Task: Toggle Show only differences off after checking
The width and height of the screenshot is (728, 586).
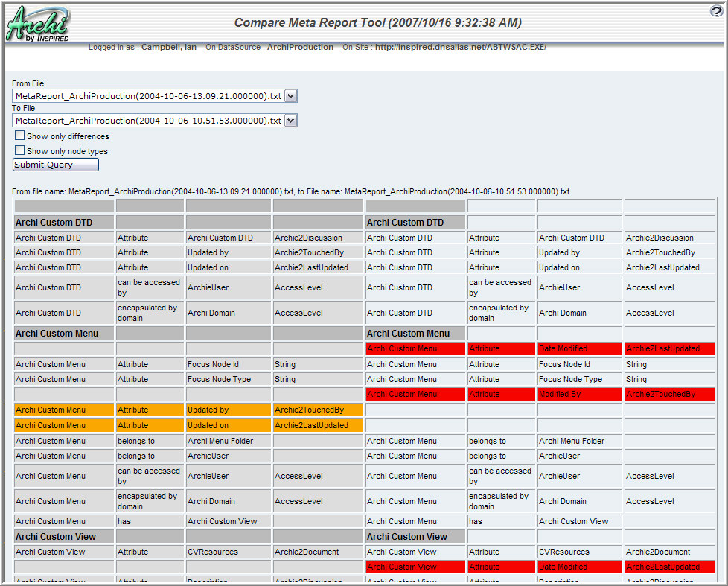Action: 19,136
